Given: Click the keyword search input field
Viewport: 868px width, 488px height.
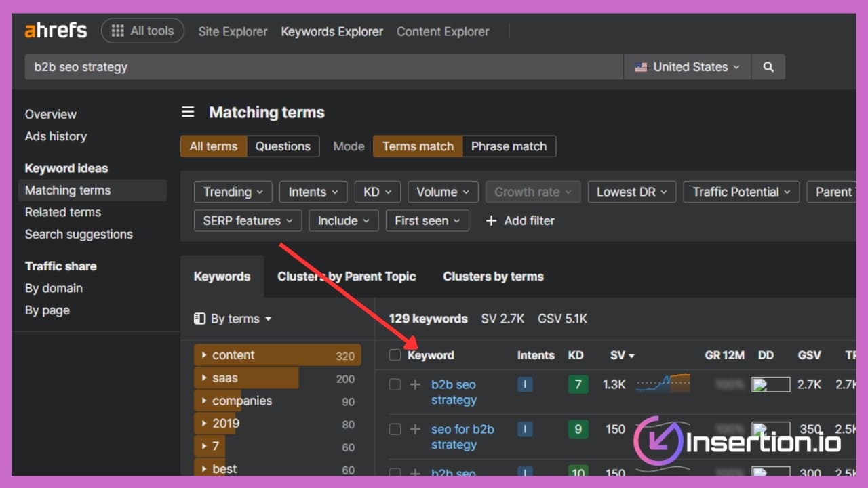Looking at the screenshot, I should coord(324,67).
